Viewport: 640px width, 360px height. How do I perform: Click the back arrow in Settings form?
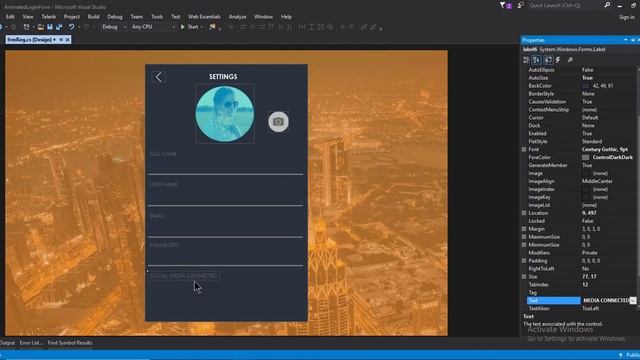[x=158, y=77]
